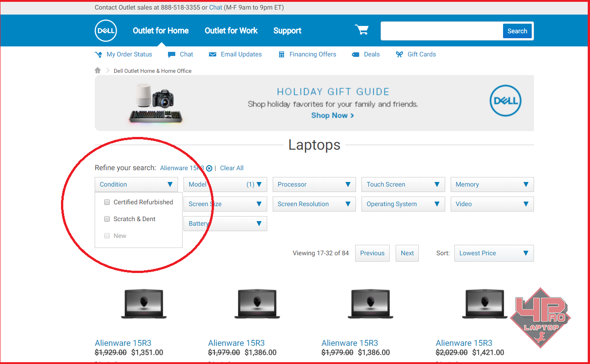This screenshot has height=364, width=590.
Task: Go to the Next results page
Action: 407,253
